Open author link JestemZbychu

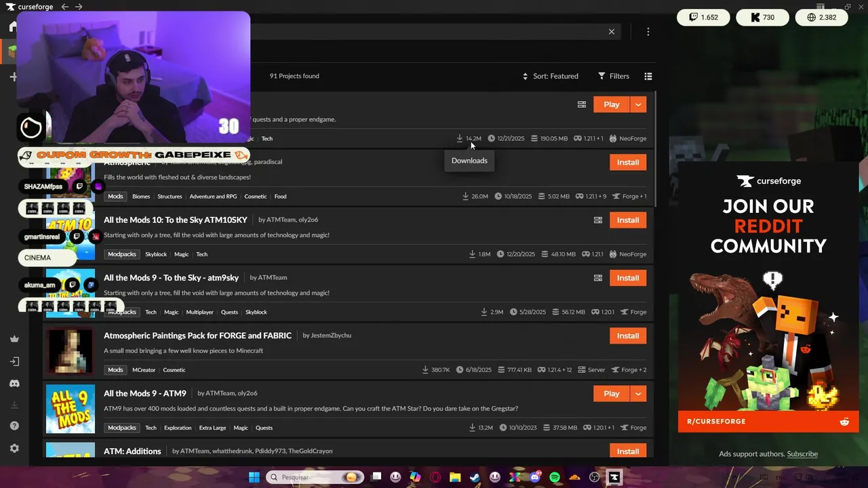pyautogui.click(x=331, y=335)
